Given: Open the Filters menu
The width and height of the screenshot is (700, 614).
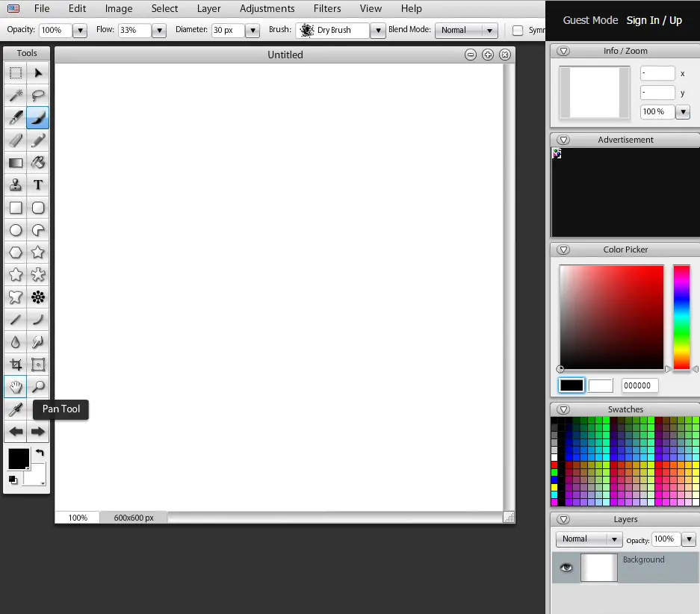Looking at the screenshot, I should 327,9.
